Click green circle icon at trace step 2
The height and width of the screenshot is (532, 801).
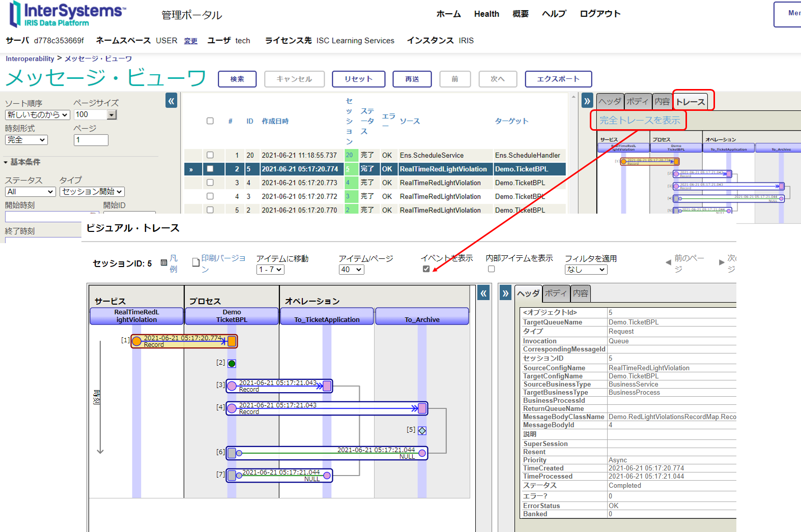coord(232,364)
